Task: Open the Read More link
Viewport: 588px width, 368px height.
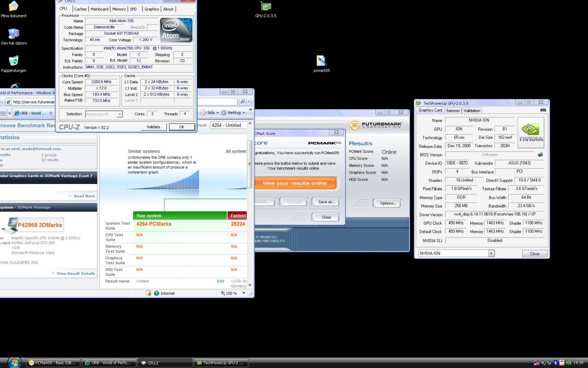Action: 84,196
